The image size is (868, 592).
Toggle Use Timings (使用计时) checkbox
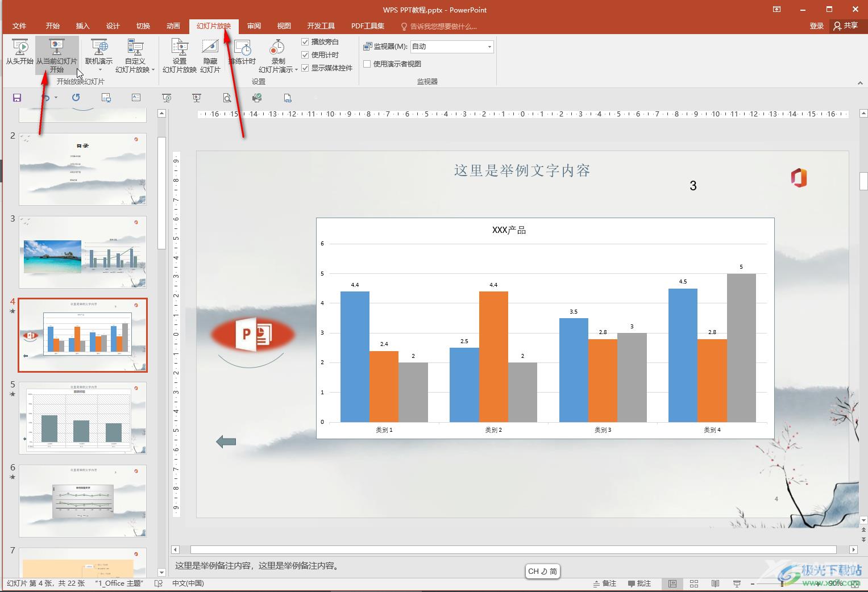305,55
